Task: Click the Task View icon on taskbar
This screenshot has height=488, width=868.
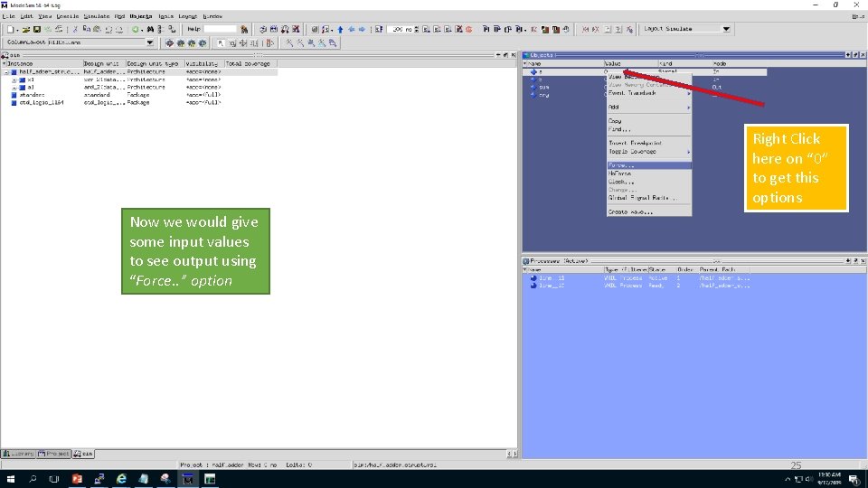Action: coord(54,479)
